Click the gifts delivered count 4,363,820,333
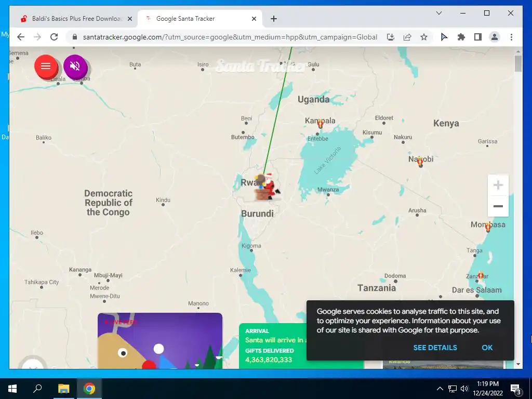Viewport: 532px width, 399px height. coord(269,360)
